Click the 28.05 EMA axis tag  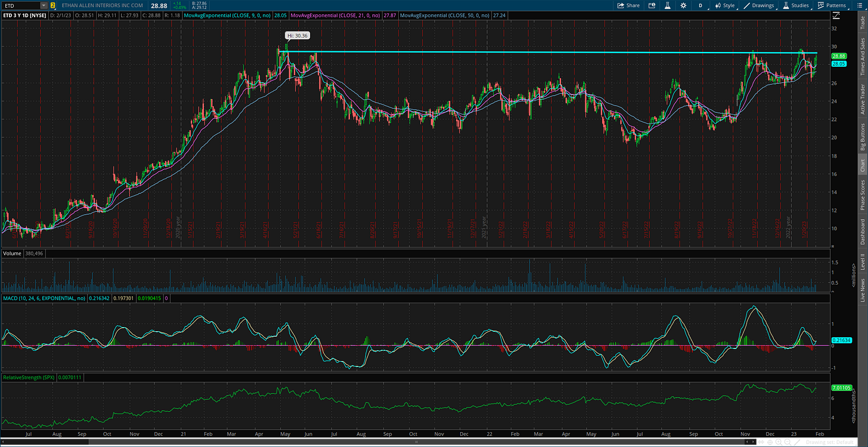point(839,64)
